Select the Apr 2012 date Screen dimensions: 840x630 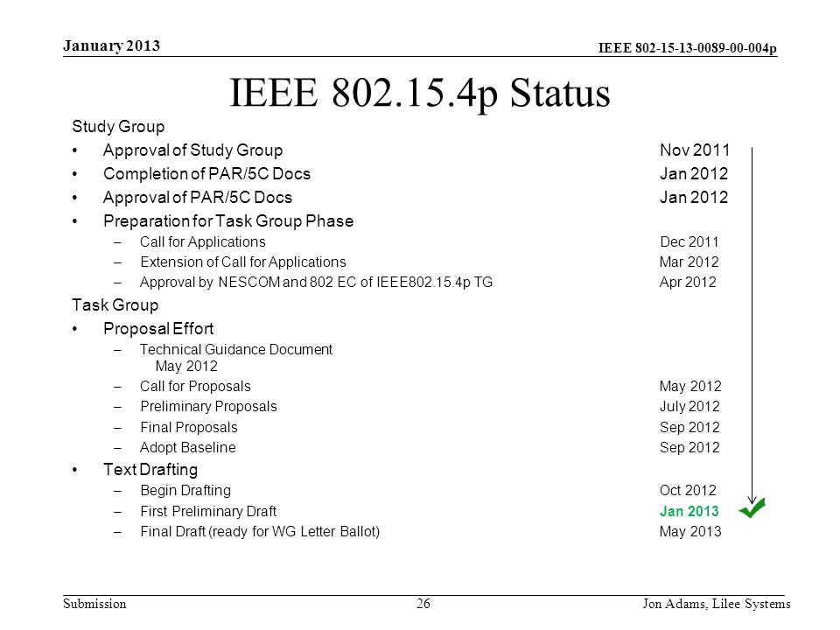coord(688,283)
